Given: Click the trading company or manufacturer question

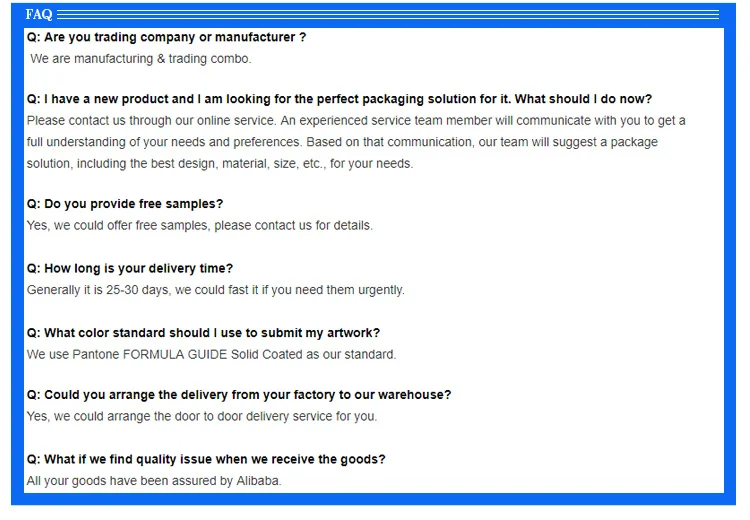Looking at the screenshot, I should (166, 37).
